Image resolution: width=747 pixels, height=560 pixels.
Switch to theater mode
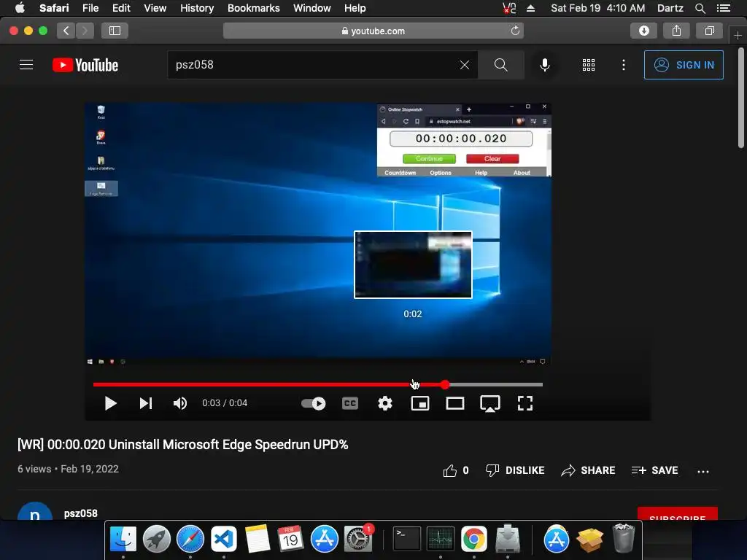[x=455, y=403]
